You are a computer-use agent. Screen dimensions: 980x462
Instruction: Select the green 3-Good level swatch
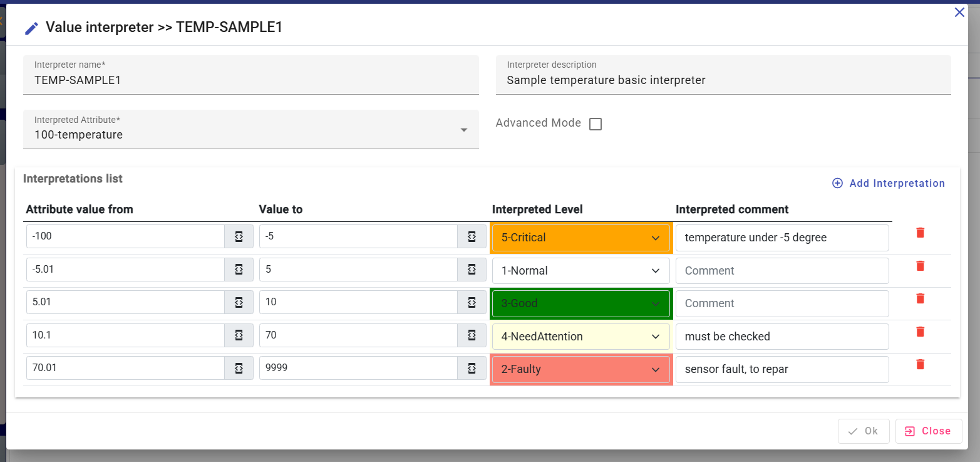coord(580,303)
